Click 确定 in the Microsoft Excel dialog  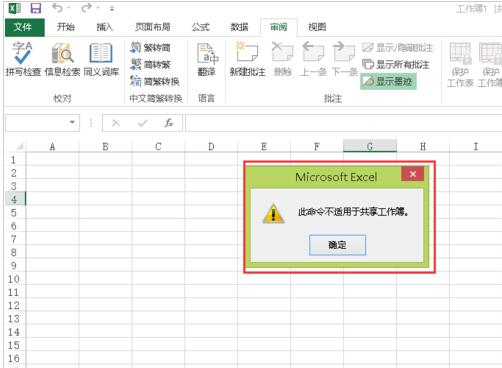click(337, 245)
